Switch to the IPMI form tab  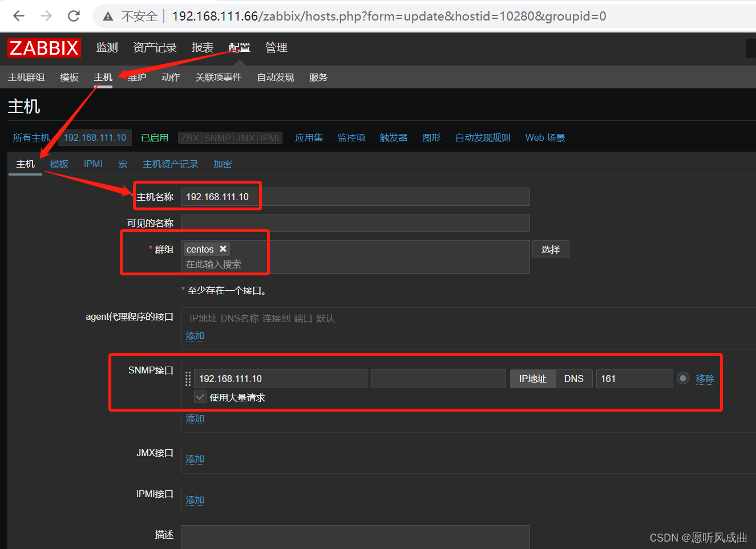pos(93,164)
